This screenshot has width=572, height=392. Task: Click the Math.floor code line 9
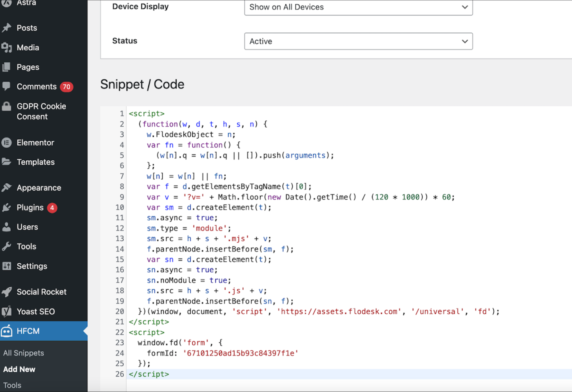click(301, 197)
